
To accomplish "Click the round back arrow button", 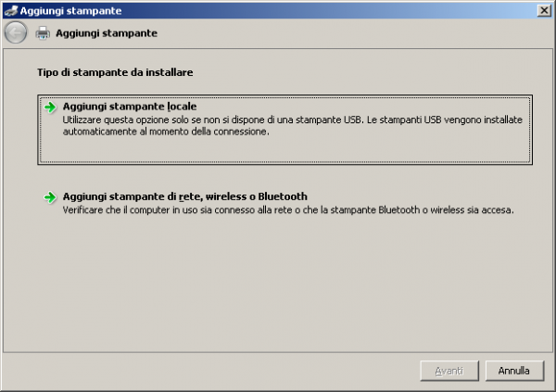I will pos(16,33).
